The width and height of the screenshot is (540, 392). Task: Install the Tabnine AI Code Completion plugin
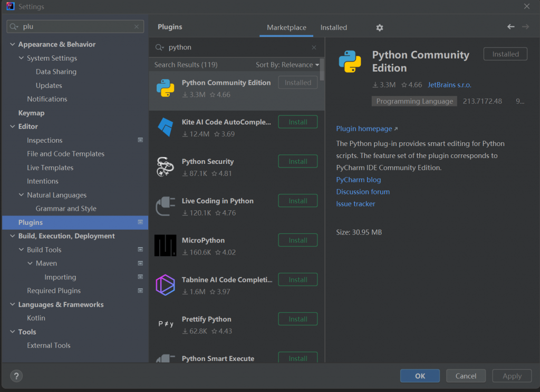pos(297,279)
